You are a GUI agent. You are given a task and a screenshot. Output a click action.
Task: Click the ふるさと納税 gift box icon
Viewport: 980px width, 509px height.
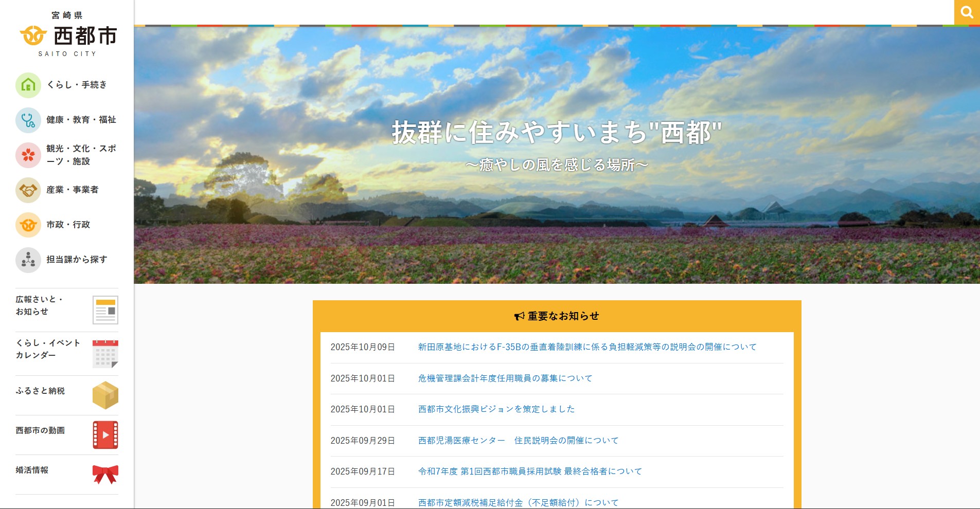(x=105, y=394)
